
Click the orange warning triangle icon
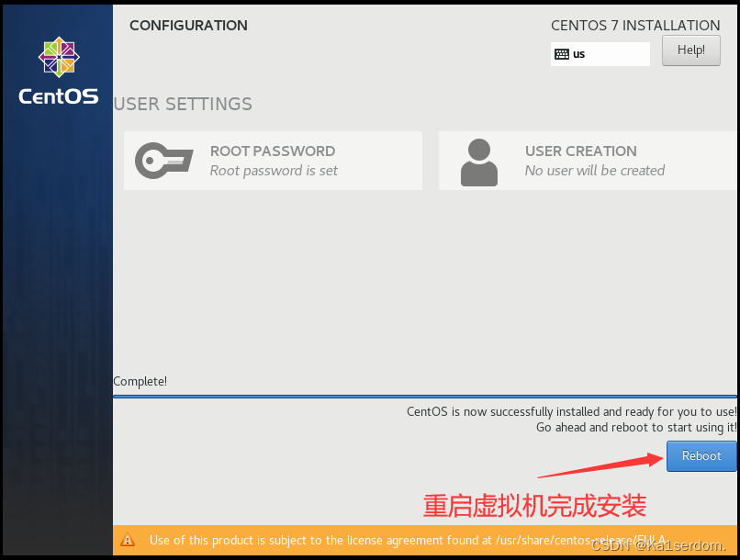pos(128,540)
